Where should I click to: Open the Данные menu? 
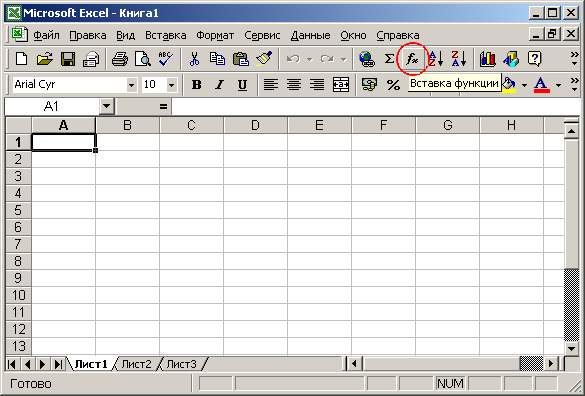(x=310, y=35)
